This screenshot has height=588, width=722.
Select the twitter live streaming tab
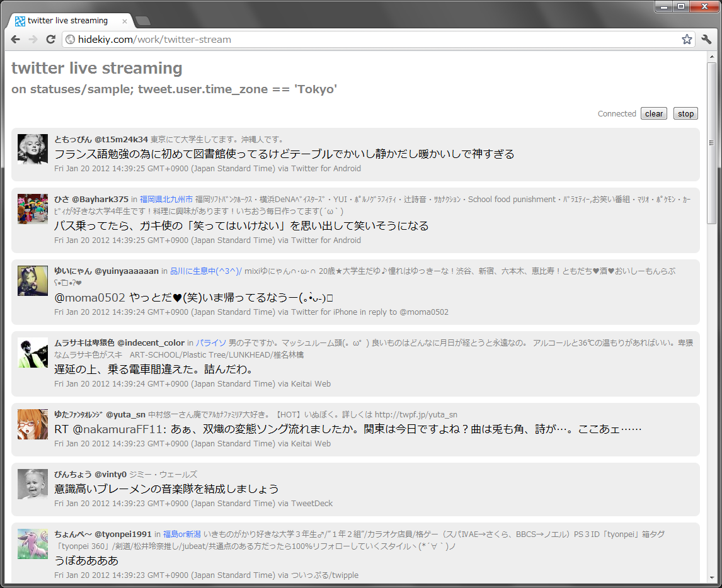pos(72,20)
